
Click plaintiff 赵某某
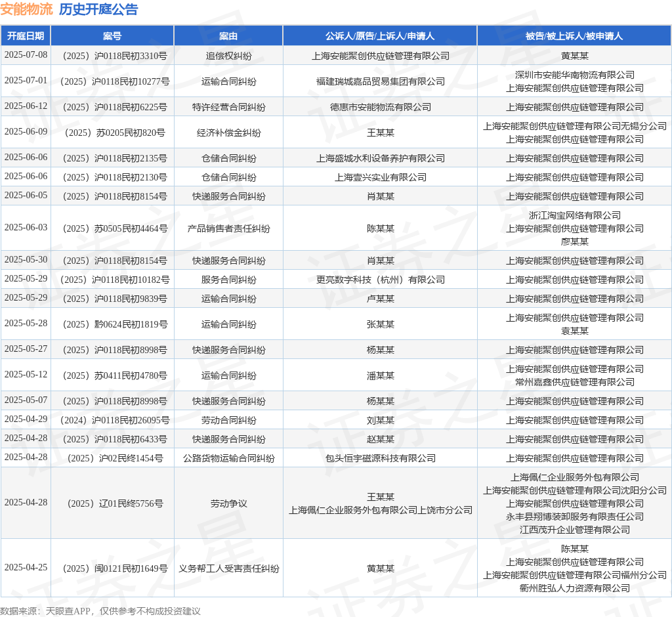[380, 440]
